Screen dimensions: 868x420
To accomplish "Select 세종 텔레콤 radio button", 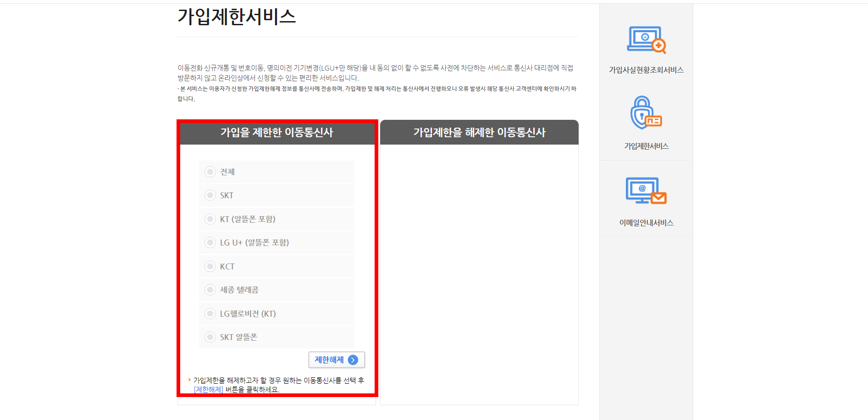I will 210,290.
